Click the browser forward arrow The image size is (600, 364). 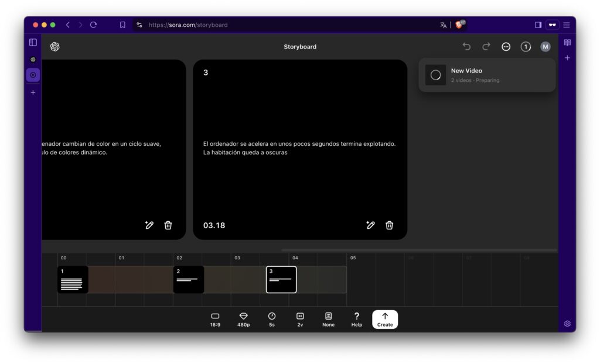point(80,25)
